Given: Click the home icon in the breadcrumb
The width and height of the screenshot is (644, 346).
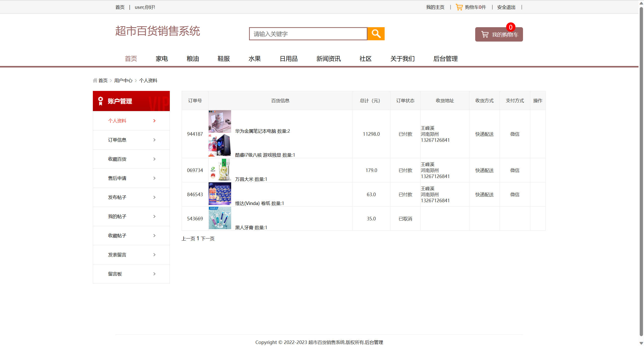Looking at the screenshot, I should coord(95,80).
